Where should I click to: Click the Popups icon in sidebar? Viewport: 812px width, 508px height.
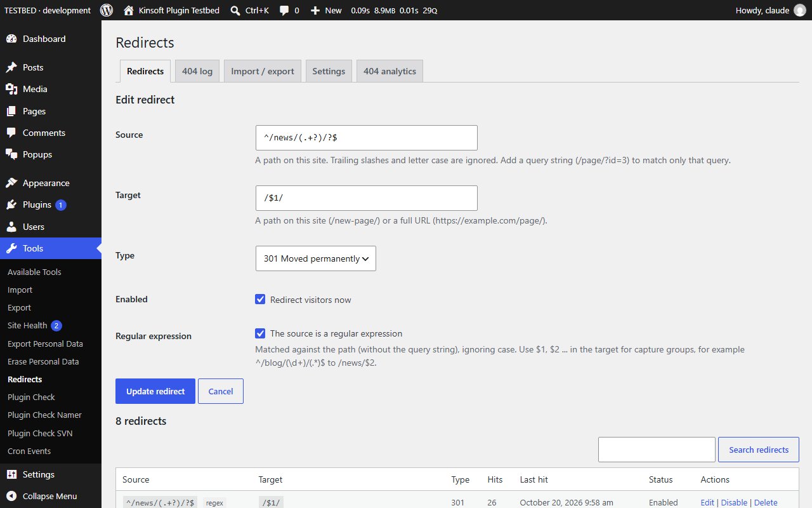point(11,154)
